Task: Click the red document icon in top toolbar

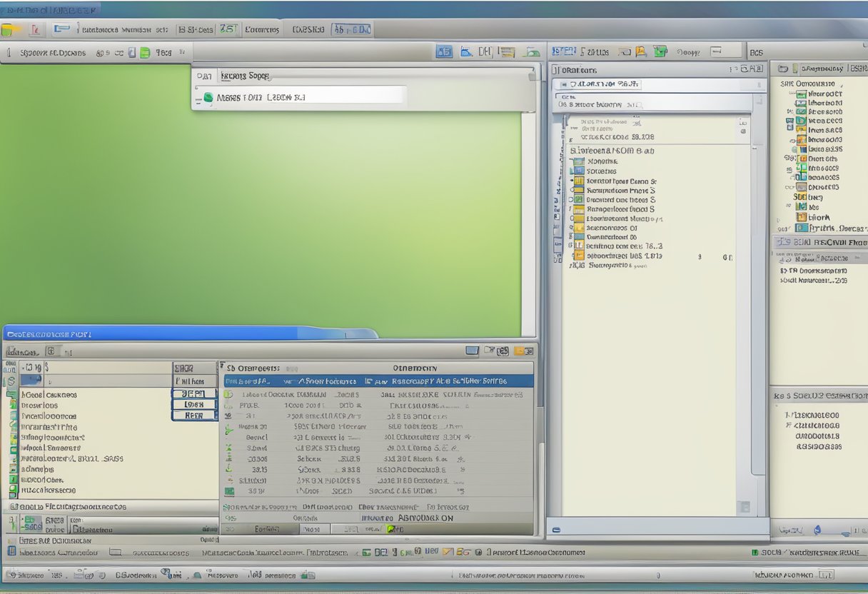Action: [34, 29]
